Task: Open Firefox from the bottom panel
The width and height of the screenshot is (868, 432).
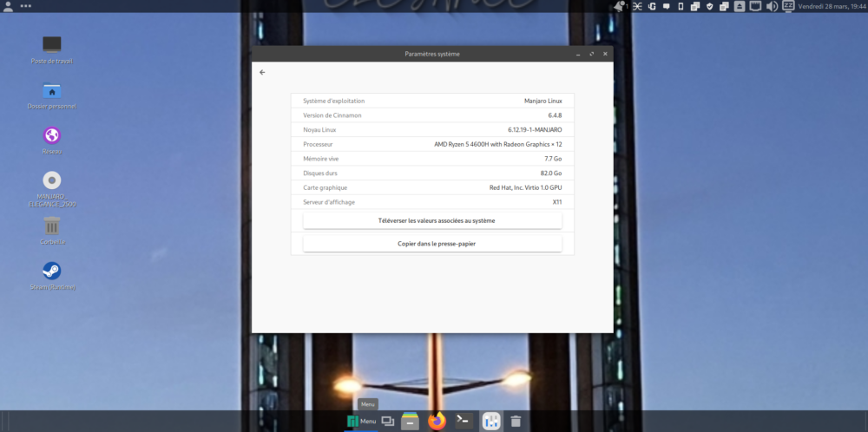Action: tap(437, 421)
